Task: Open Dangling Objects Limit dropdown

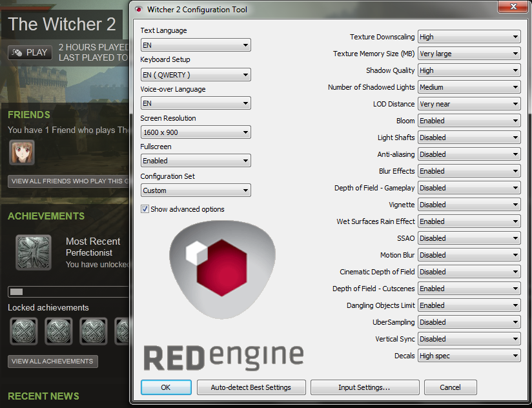Action: coord(469,305)
